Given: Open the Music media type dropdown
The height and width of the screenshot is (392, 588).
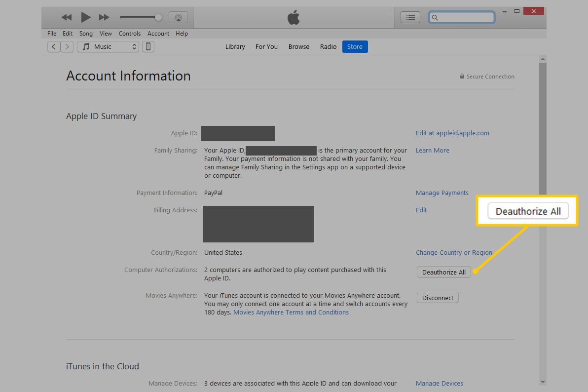Looking at the screenshot, I should [x=108, y=47].
